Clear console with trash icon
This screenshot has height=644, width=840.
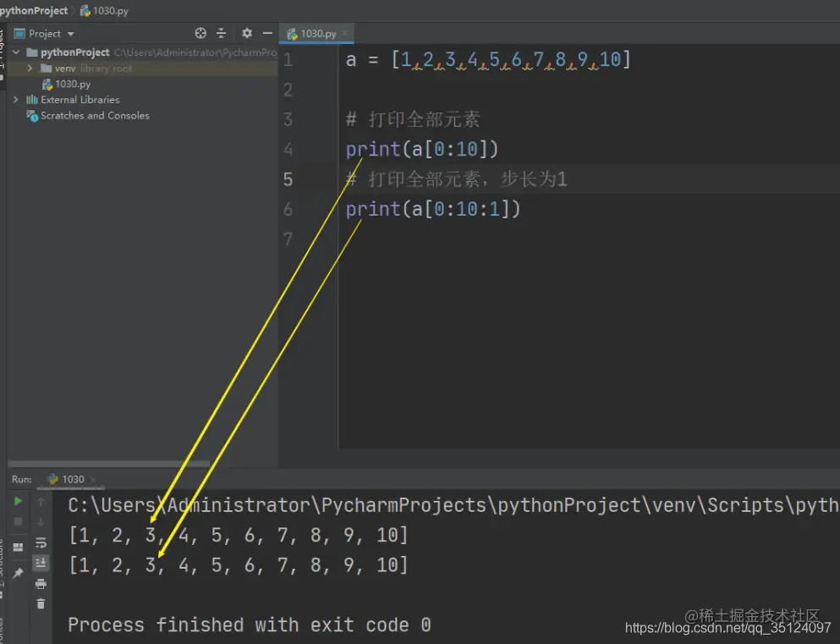coord(41,604)
